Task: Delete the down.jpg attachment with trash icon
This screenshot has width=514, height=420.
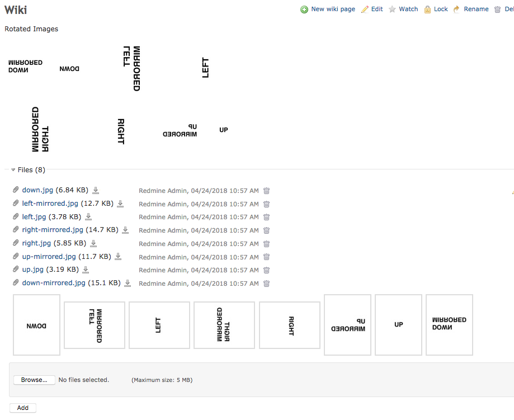Action: coord(266,191)
